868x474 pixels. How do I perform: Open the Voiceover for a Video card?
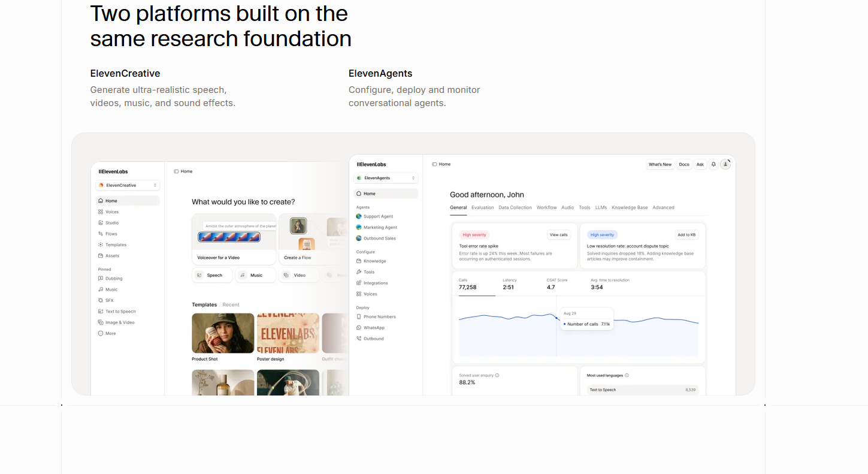[x=234, y=239]
